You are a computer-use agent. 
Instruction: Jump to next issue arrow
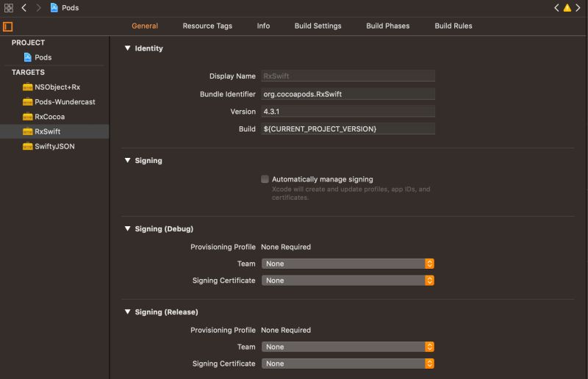(578, 8)
